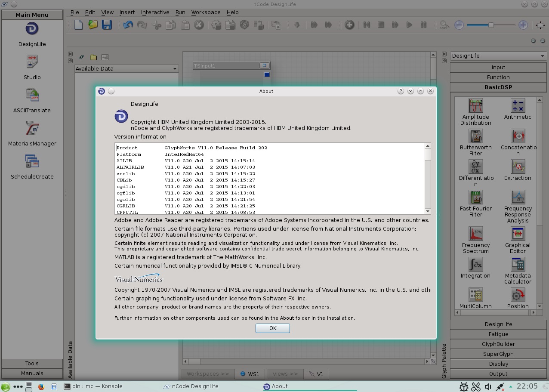The image size is (549, 392).
Task: Click the Save floppy disk icon
Action: [x=107, y=25]
